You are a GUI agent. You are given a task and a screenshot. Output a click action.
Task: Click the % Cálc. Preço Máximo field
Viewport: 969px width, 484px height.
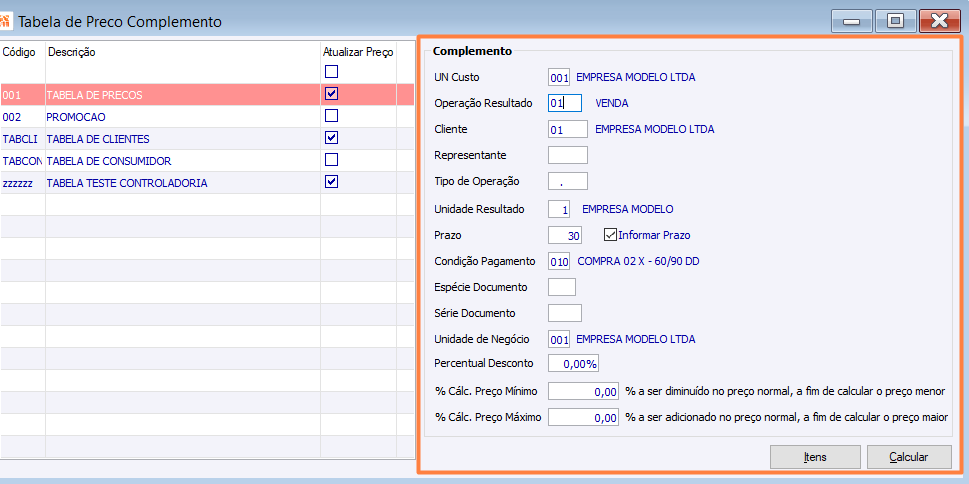click(583, 417)
